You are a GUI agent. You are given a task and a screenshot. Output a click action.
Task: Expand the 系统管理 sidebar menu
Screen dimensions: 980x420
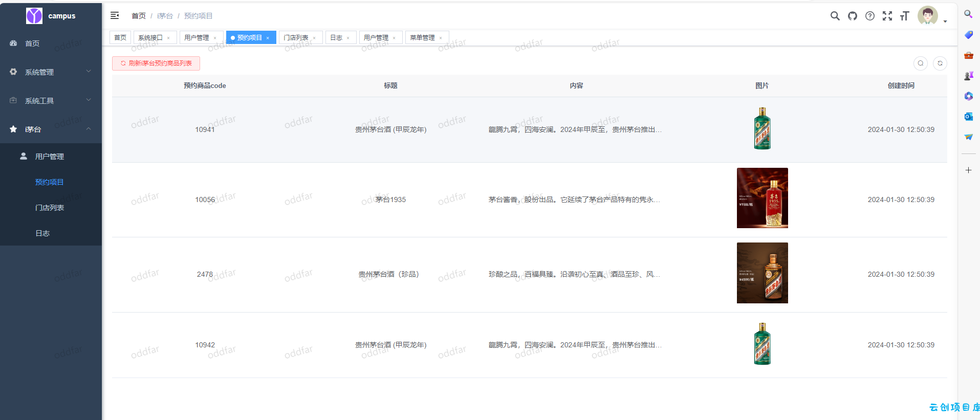click(x=51, y=72)
